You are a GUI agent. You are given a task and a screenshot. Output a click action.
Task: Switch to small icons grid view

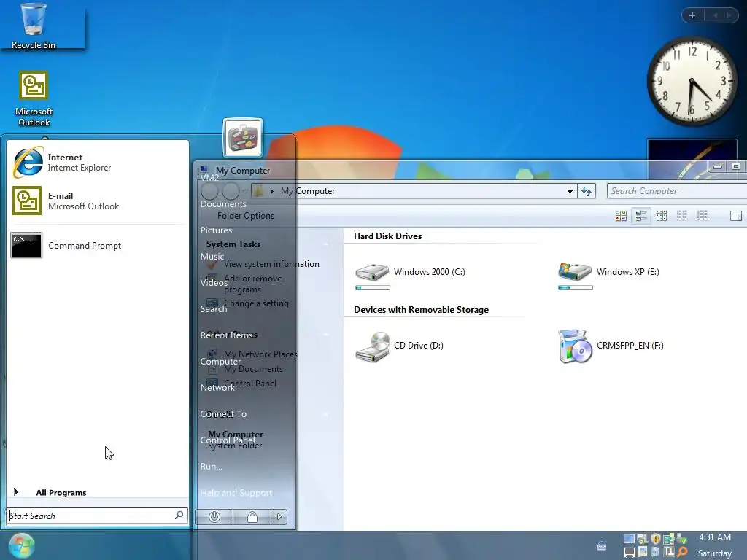pos(661,216)
